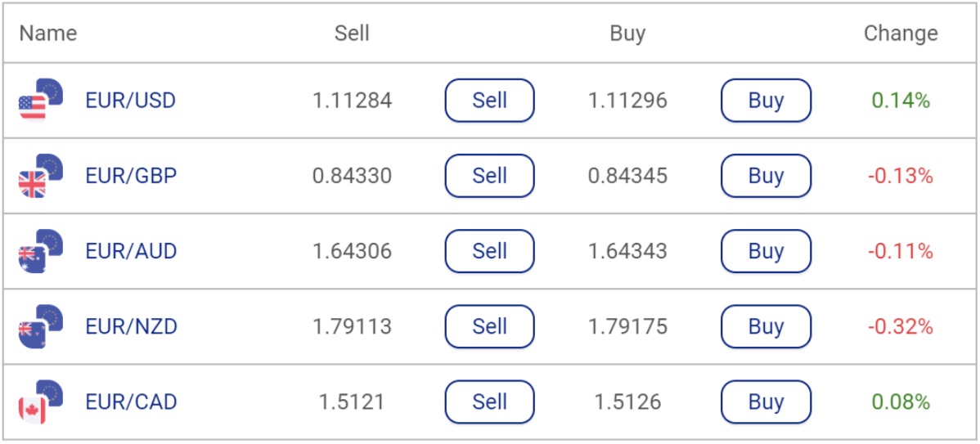
Task: Open the EUR/NZD instrument link
Action: pos(131,326)
